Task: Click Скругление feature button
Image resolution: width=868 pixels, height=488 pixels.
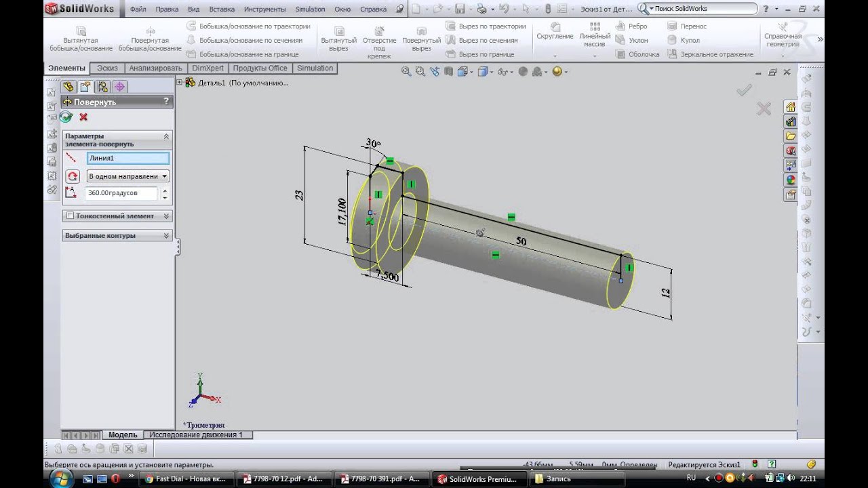Action: [x=555, y=31]
